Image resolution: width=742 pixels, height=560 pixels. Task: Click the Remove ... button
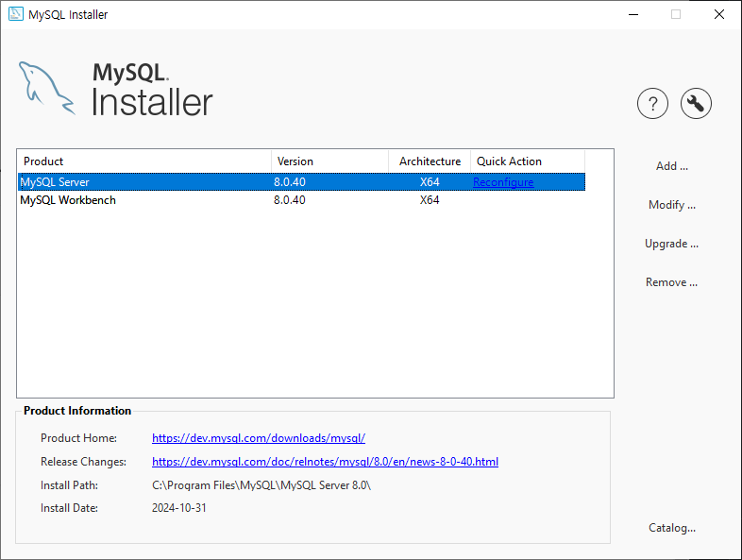point(671,282)
